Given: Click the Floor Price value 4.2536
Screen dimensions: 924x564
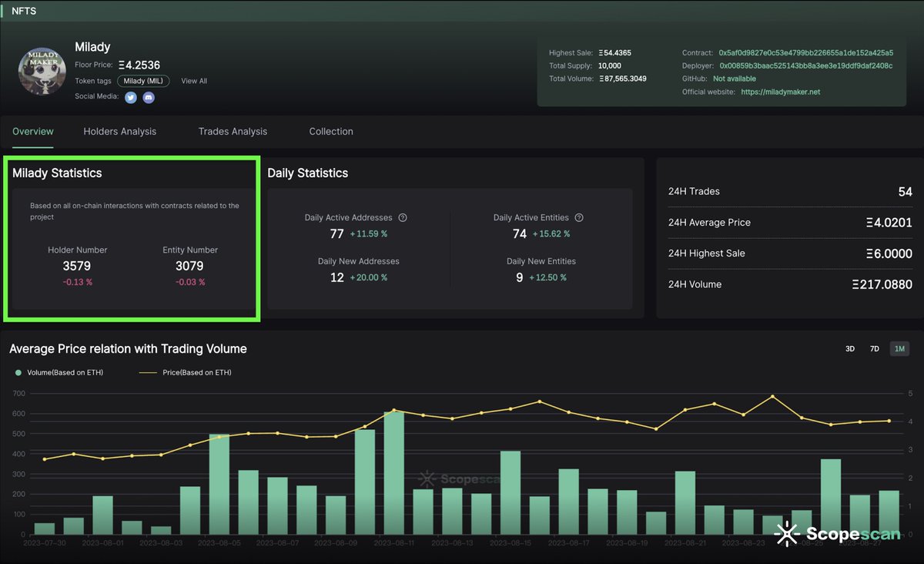Looking at the screenshot, I should (139, 65).
